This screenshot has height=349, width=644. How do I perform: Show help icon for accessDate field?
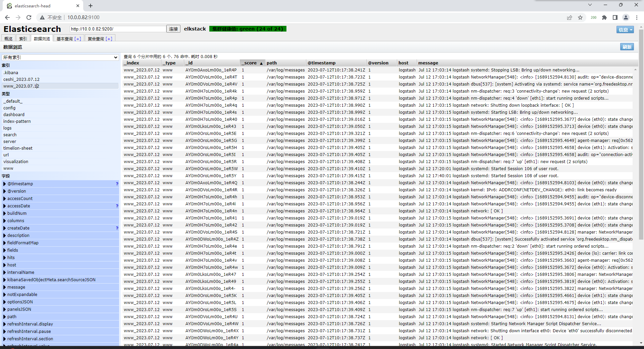coord(117,206)
